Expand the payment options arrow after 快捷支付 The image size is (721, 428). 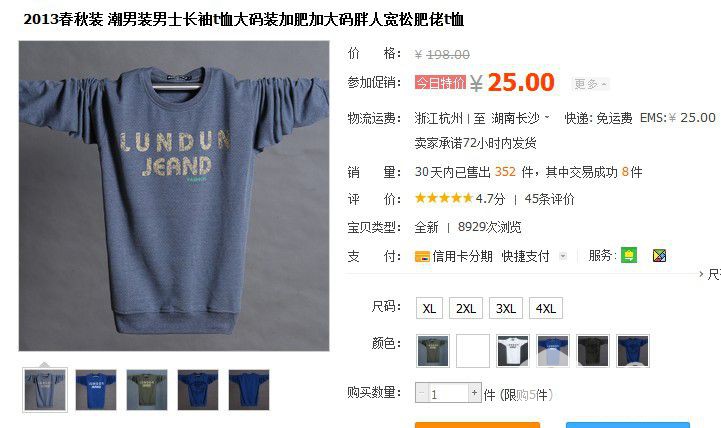coord(563,257)
